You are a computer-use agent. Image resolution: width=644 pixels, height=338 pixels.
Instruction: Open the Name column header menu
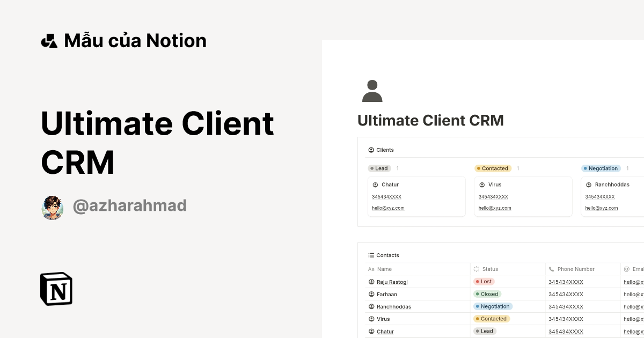384,269
